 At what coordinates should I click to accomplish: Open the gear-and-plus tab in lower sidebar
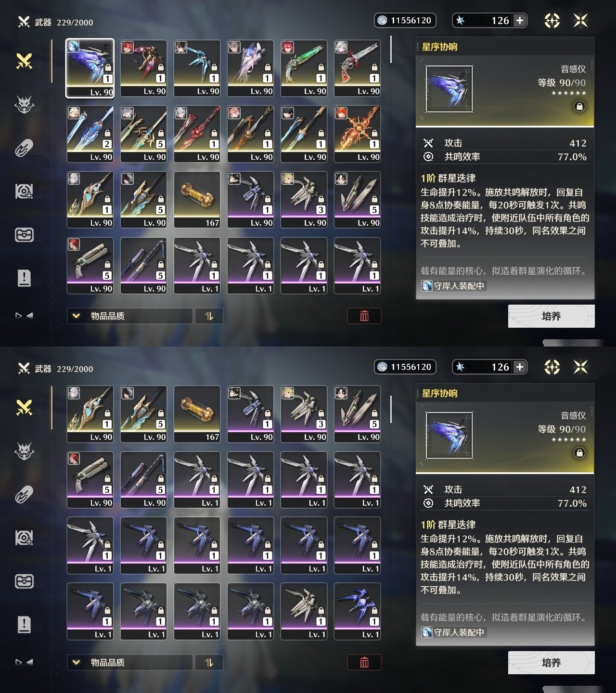pyautogui.click(x=24, y=538)
